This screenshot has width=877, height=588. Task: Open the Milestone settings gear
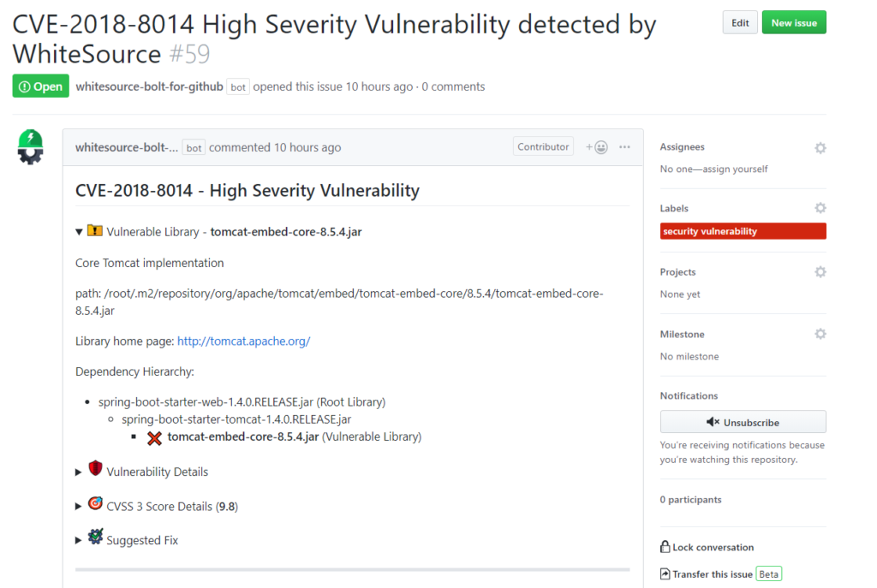click(820, 333)
